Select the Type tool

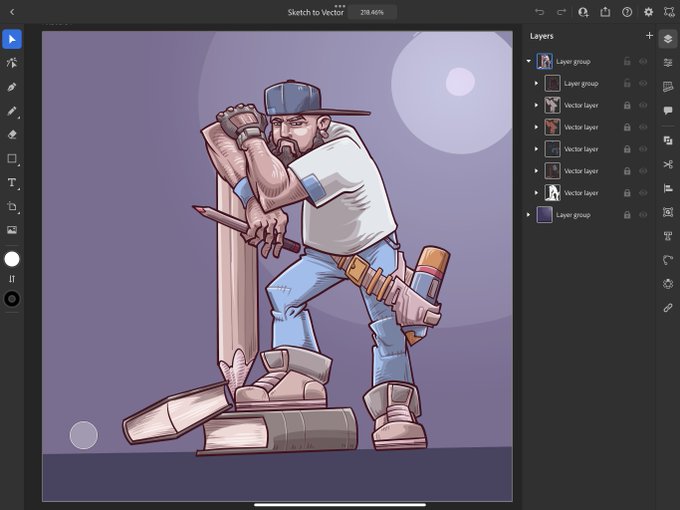(12, 183)
